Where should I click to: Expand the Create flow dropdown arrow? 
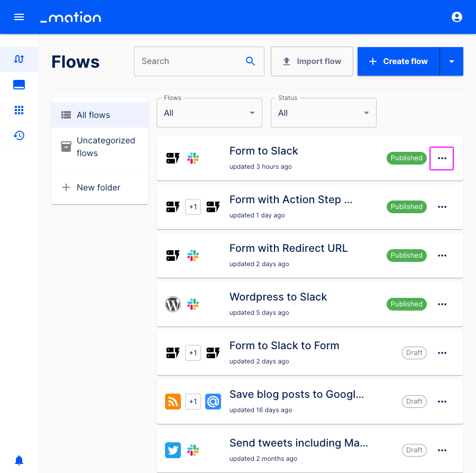click(x=452, y=61)
